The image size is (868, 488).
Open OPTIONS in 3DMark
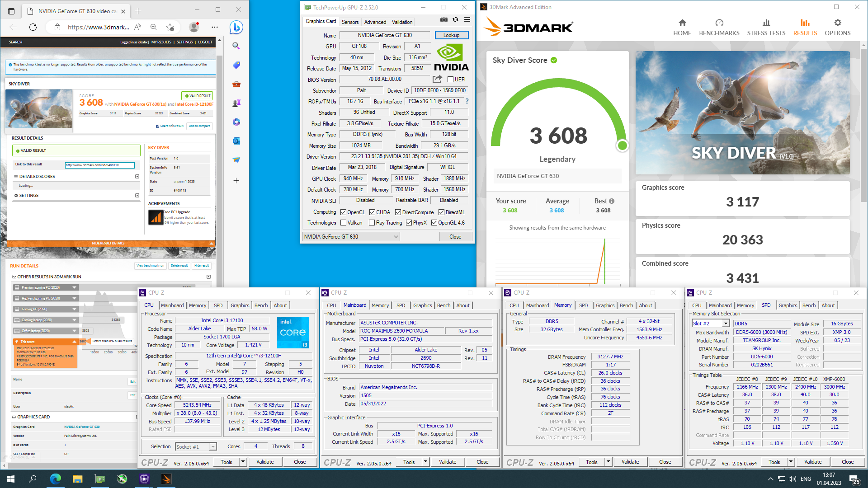[837, 27]
